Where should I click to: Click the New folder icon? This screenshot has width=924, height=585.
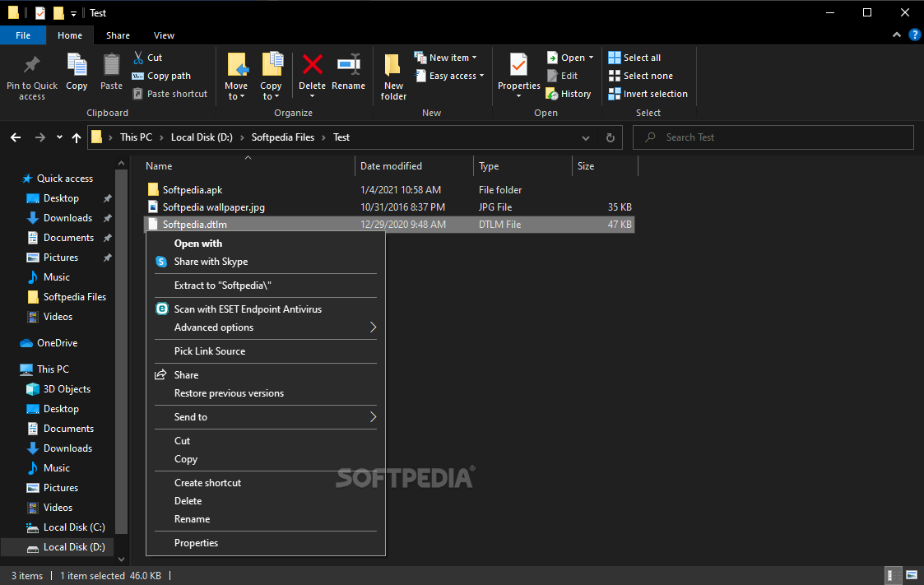pyautogui.click(x=393, y=65)
